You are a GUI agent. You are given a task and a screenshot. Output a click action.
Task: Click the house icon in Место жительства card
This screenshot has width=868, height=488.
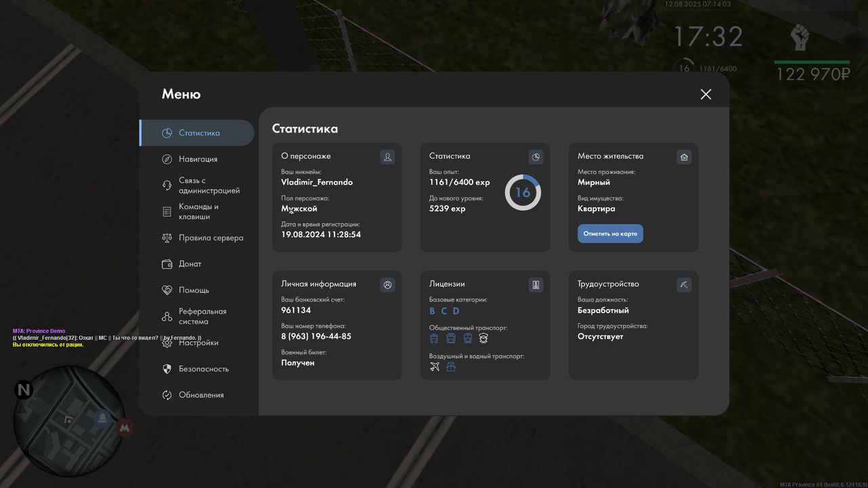click(x=684, y=157)
